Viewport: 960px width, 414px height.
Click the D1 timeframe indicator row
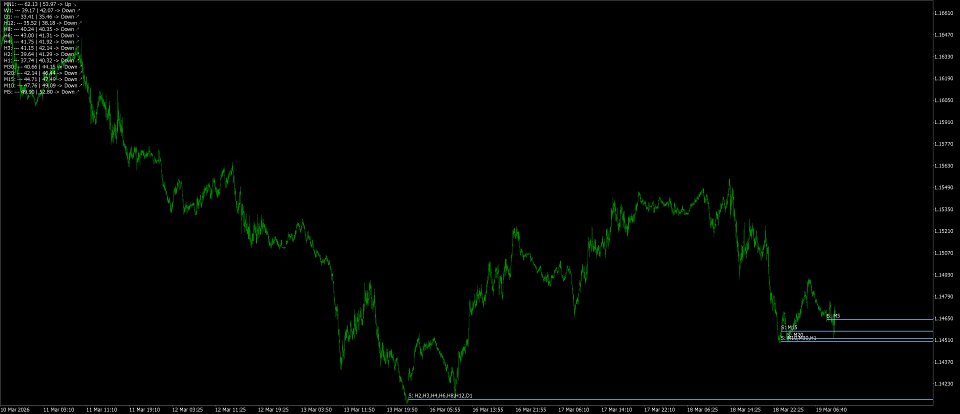click(42, 17)
